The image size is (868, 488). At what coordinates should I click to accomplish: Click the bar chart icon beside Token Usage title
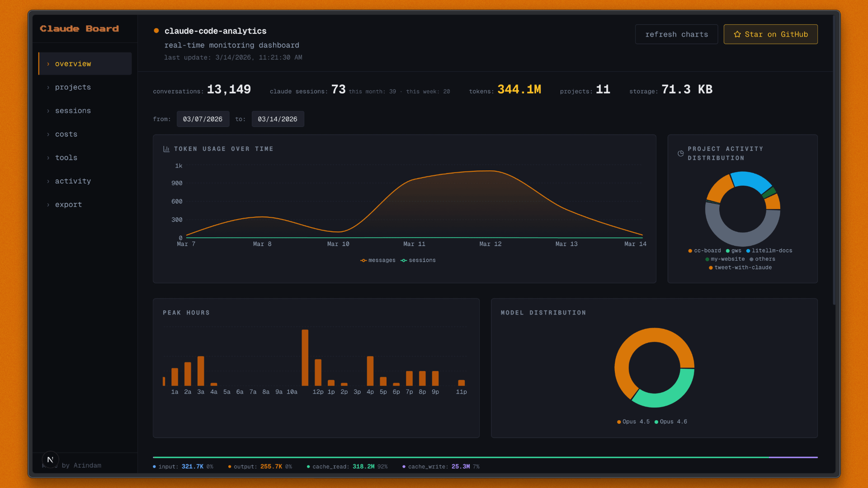tap(166, 148)
